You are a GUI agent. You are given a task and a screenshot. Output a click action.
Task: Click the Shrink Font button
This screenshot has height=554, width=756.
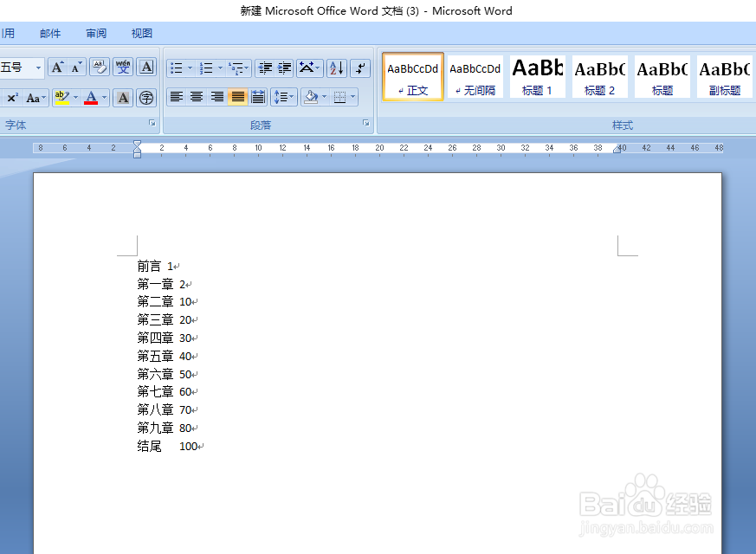point(76,68)
